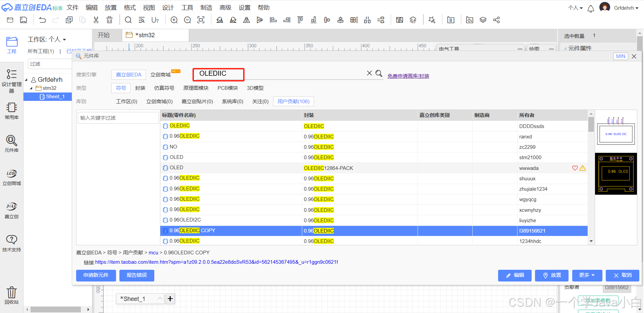Open 元件库 in left sidebar
Screen dimensions: 644x313
[12, 144]
